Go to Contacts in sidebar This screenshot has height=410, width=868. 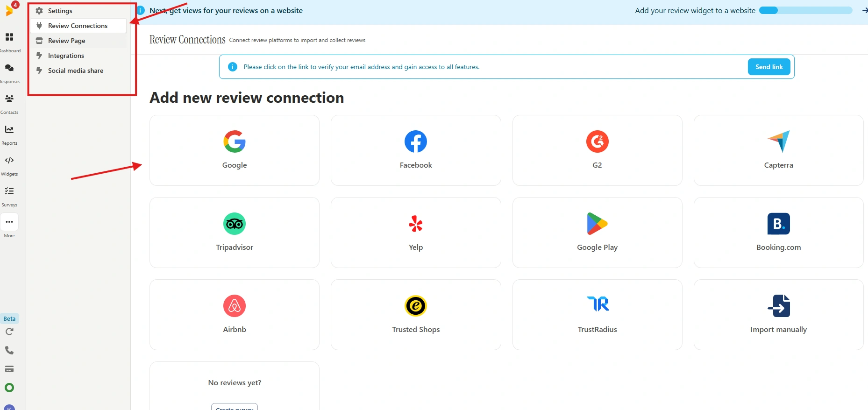(9, 99)
